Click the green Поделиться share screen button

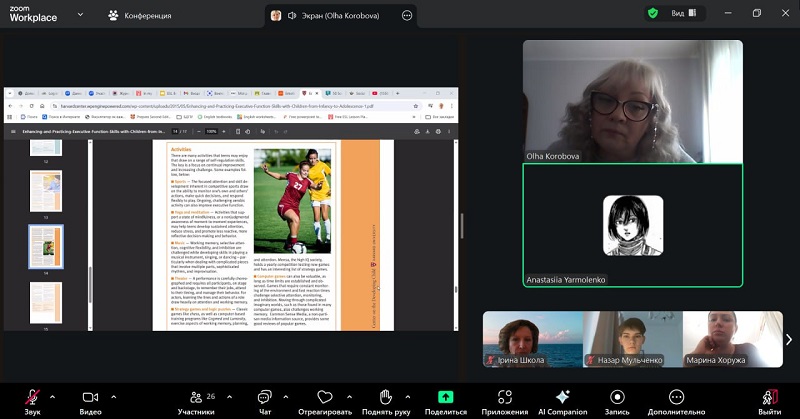pyautogui.click(x=446, y=398)
